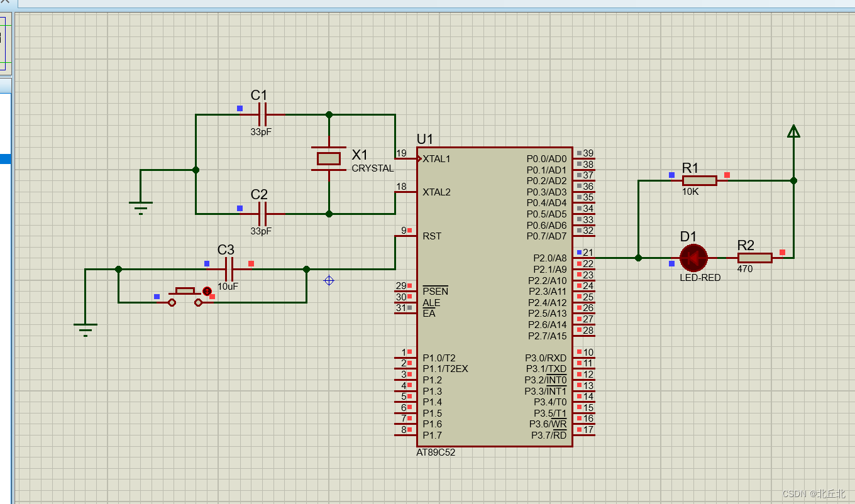Click the 10K value under R1
The height and width of the screenshot is (504, 855).
[x=690, y=192]
